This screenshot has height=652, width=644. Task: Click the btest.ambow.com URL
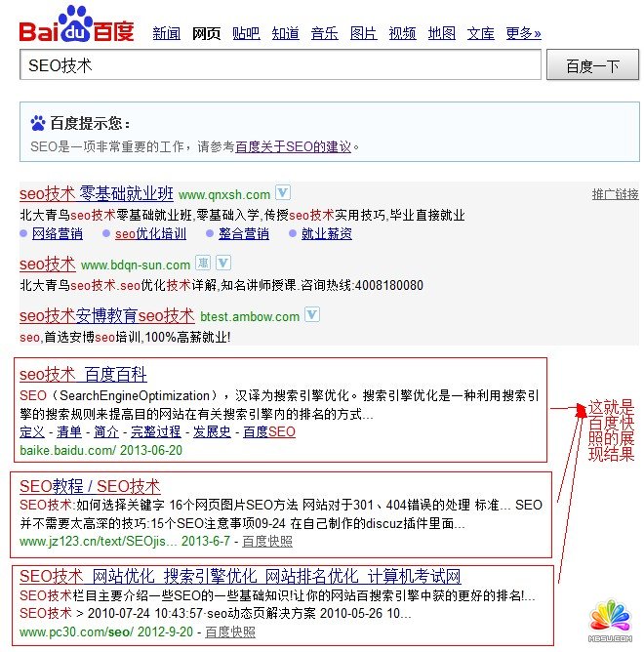[250, 317]
